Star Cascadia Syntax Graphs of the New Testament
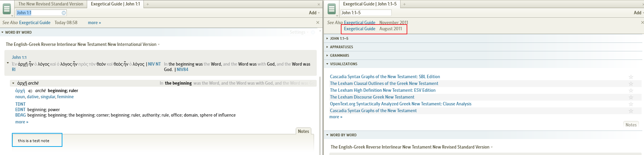This screenshot has height=155, width=644. [x=631, y=111]
